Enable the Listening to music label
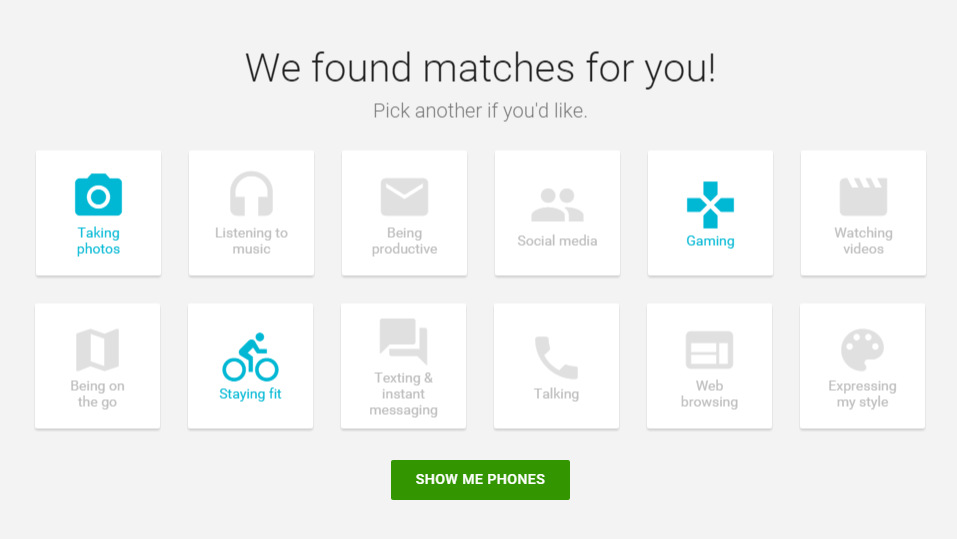Screen dimensions: 957x539 coord(251,241)
